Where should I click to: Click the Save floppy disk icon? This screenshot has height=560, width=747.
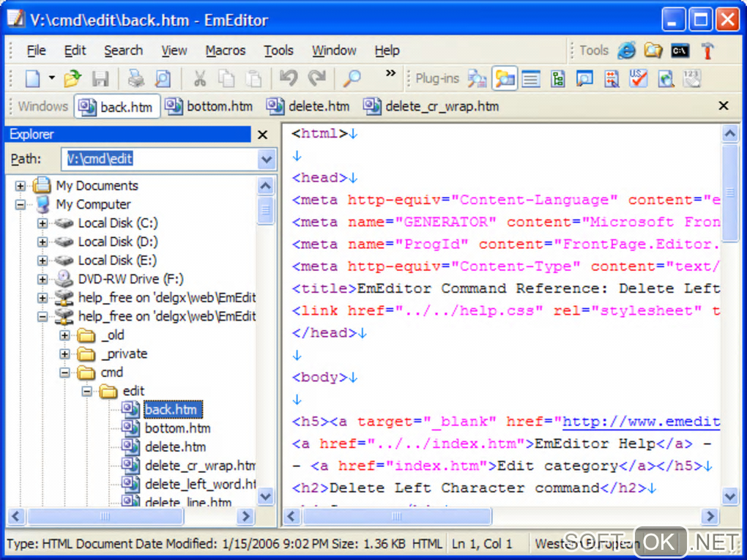click(100, 78)
